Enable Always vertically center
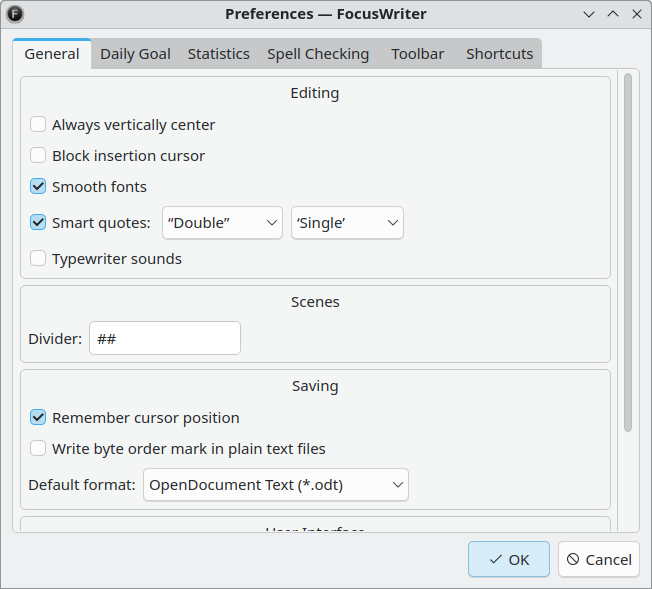 (38, 124)
